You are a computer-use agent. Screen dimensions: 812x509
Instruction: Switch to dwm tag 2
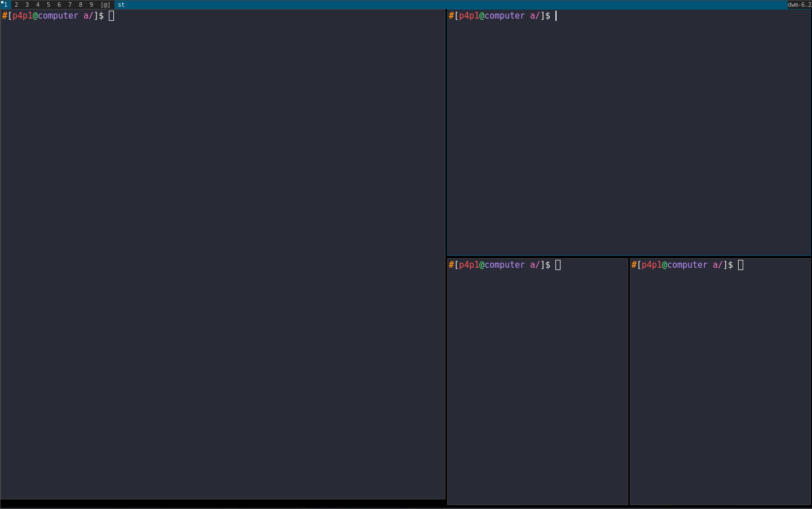16,5
